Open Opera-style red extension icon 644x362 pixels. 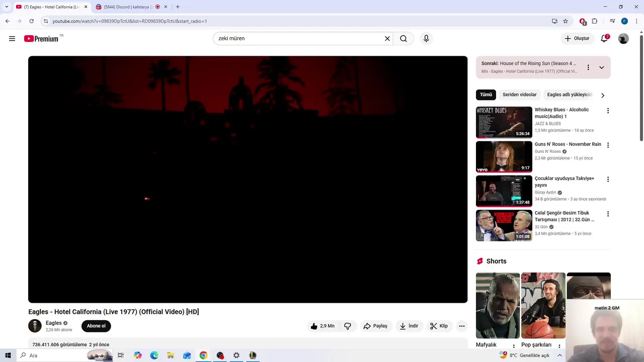tap(583, 21)
